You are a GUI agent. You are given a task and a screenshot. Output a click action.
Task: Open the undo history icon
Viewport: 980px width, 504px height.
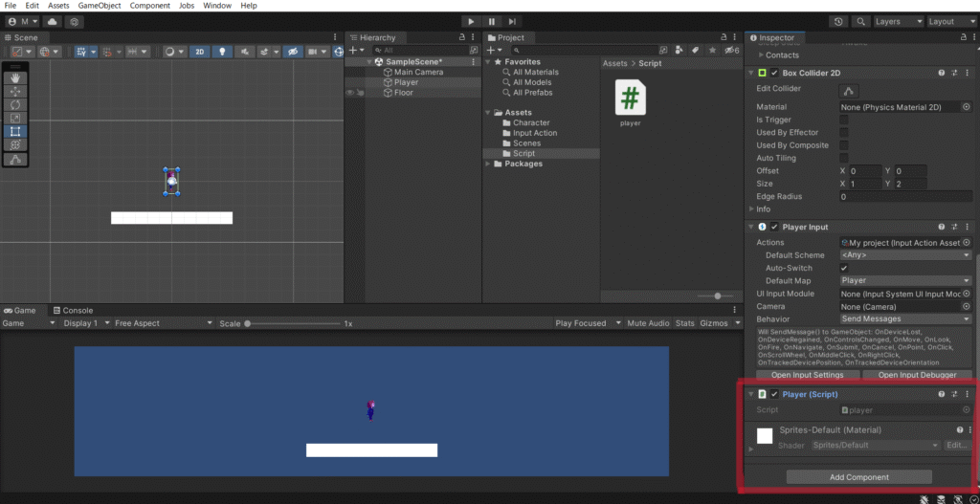click(x=839, y=21)
